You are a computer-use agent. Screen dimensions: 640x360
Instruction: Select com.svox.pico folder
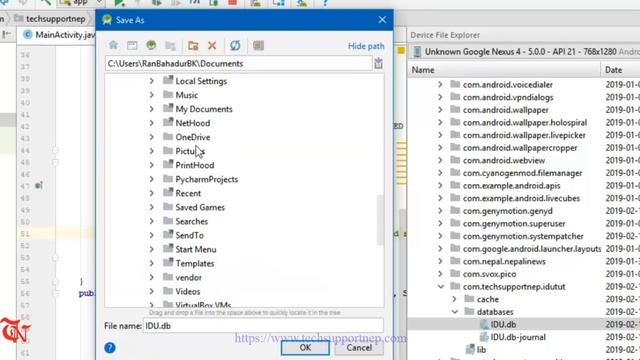coord(489,274)
